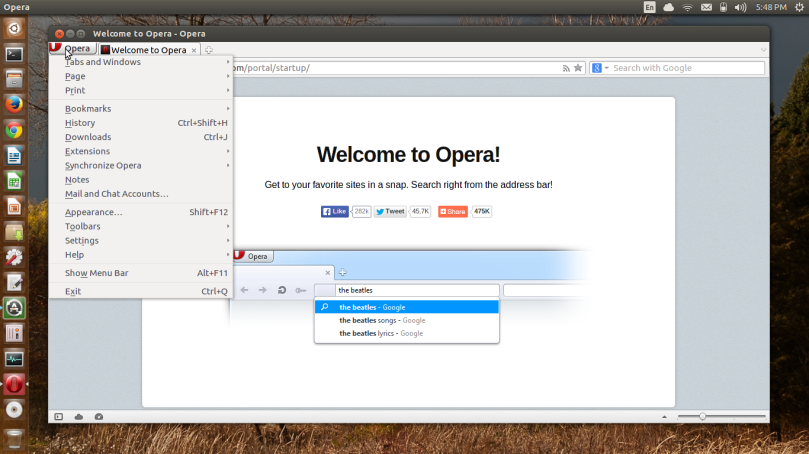
Task: Open History from the menu
Action: [x=141, y=123]
